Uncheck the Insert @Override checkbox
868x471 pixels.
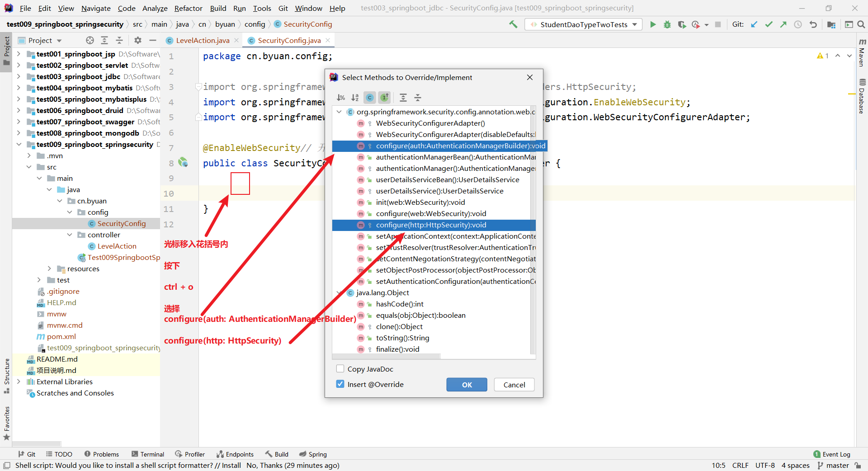coord(340,384)
